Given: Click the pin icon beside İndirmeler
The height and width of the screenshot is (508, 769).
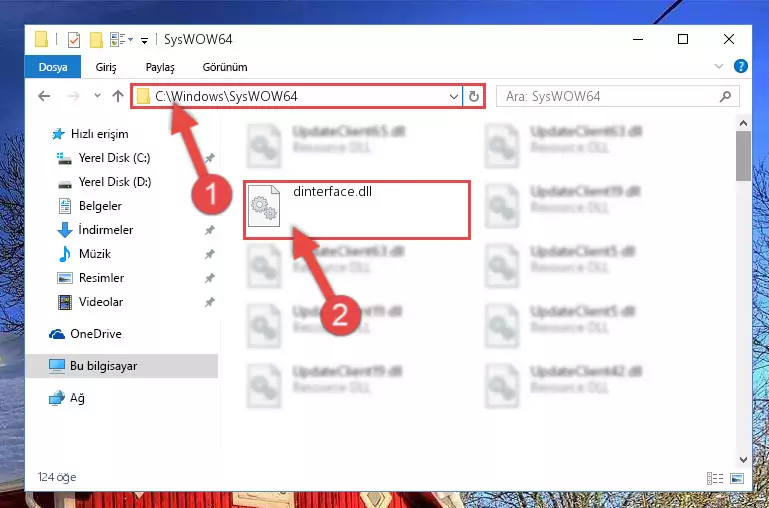Looking at the screenshot, I should pyautogui.click(x=209, y=229).
